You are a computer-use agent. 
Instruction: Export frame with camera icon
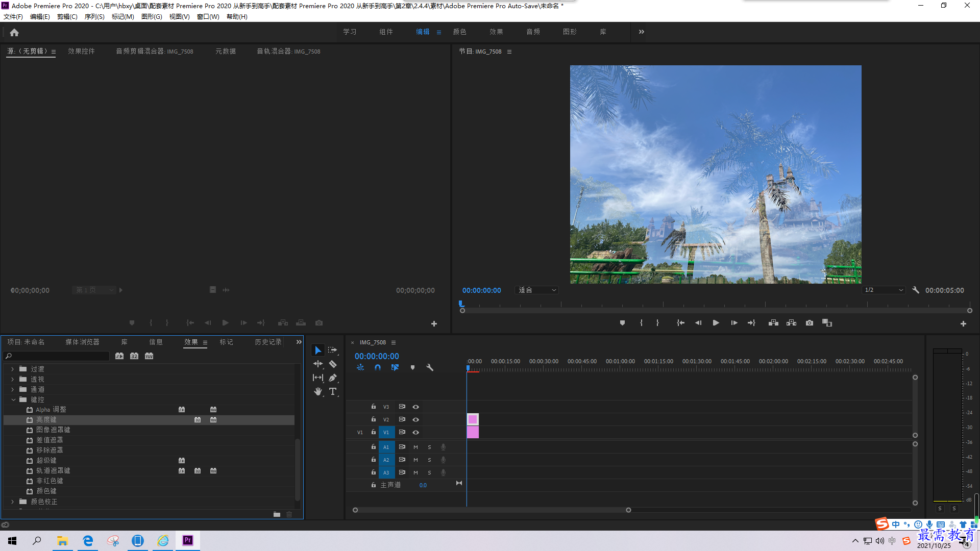pyautogui.click(x=810, y=323)
